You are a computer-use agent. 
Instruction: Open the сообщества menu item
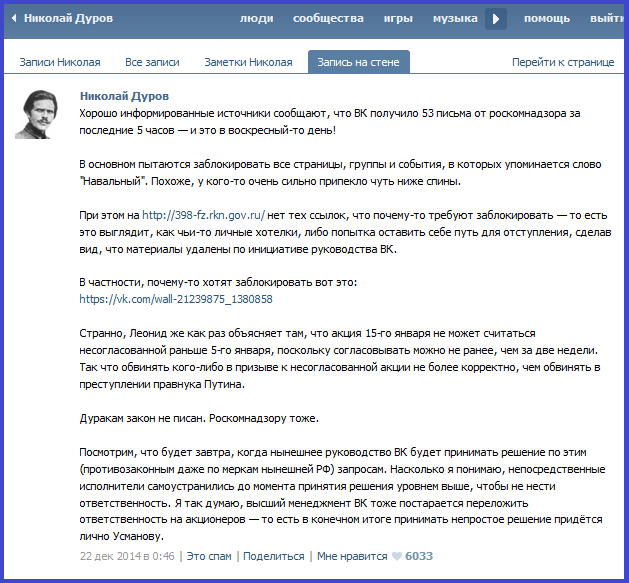tap(328, 18)
